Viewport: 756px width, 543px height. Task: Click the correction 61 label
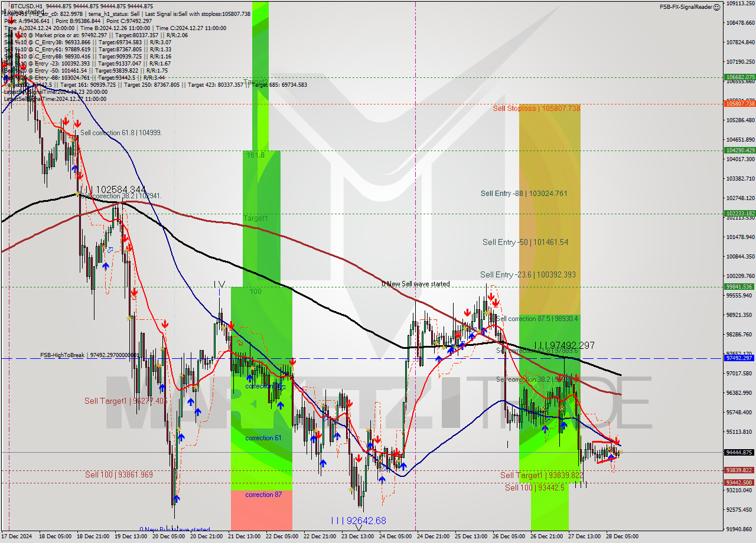[x=263, y=438]
